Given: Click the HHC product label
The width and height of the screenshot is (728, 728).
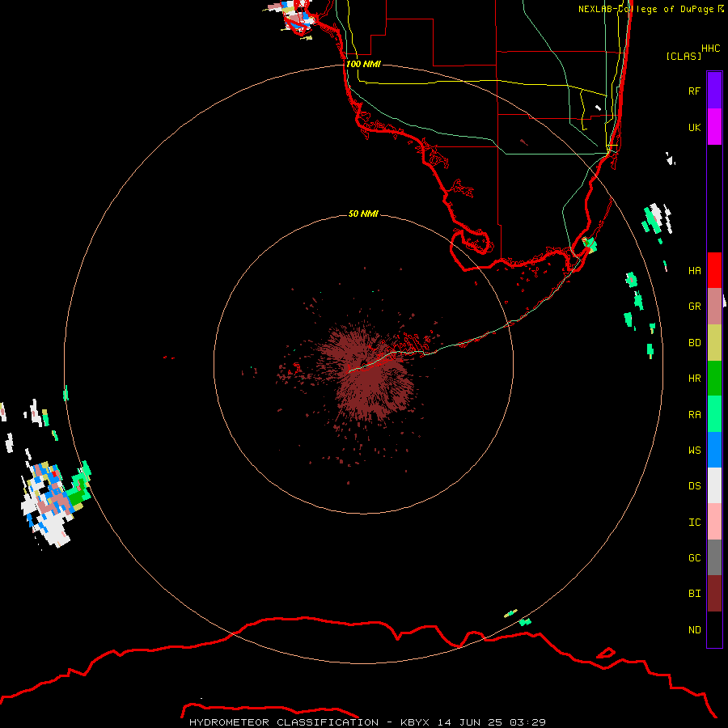Looking at the screenshot, I should coord(710,49).
